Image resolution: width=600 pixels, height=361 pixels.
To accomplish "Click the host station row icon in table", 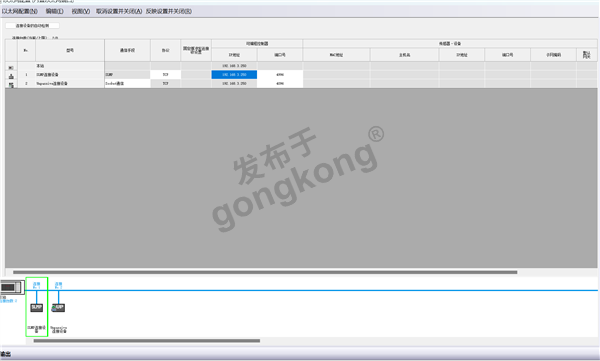I will click(x=11, y=67).
